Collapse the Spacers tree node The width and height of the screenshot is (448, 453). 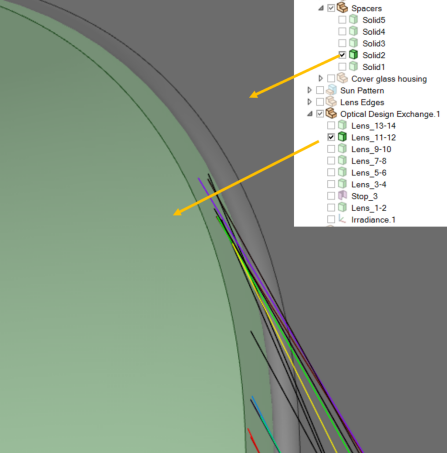pos(321,8)
